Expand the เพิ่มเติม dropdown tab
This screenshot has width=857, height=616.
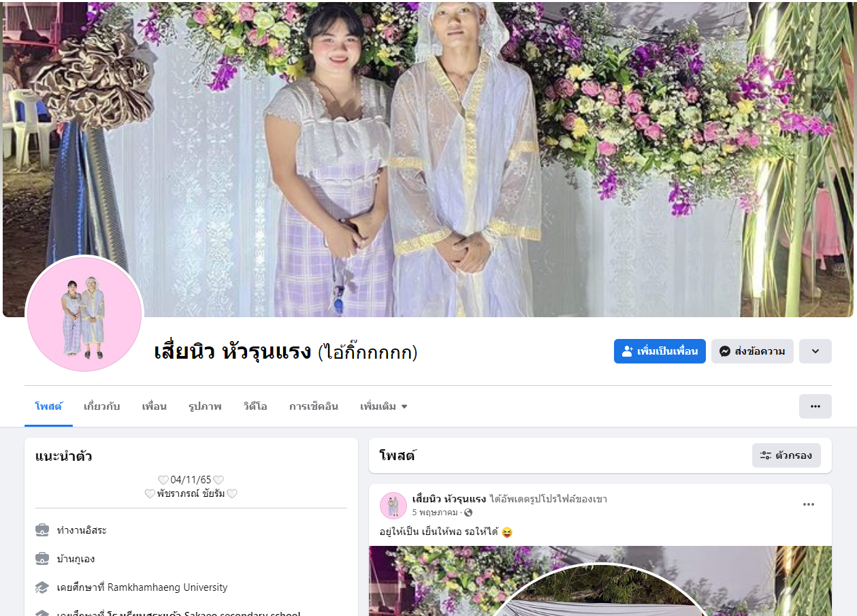click(x=384, y=406)
